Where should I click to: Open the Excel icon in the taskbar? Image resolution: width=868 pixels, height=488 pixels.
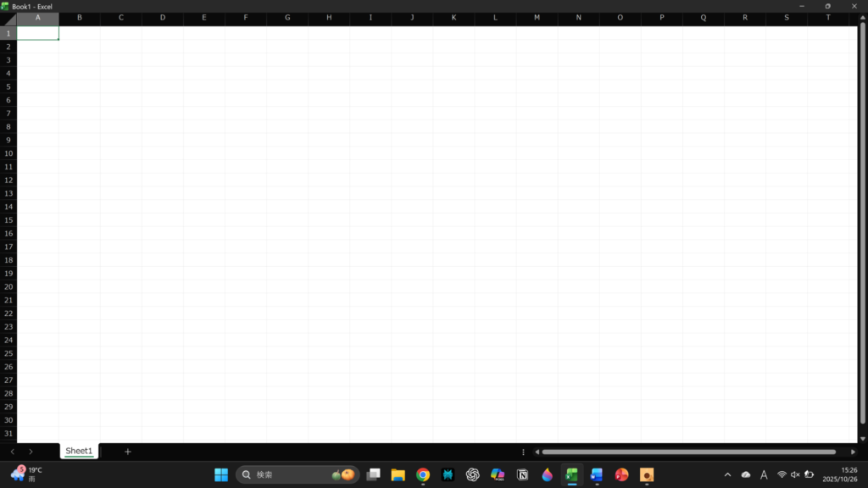click(572, 475)
